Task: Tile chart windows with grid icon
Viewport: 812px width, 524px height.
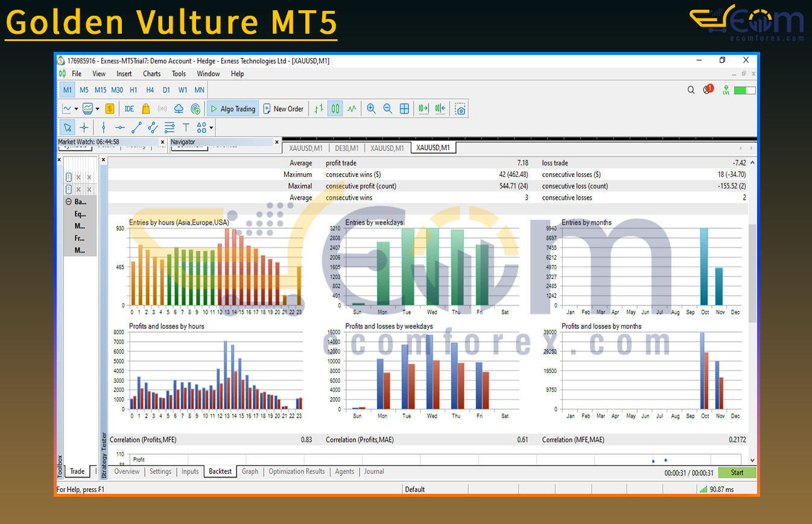Action: (404, 109)
